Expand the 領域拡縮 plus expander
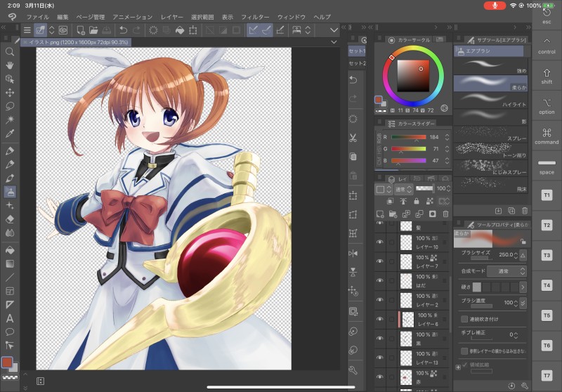562x392 pixels. (x=458, y=367)
